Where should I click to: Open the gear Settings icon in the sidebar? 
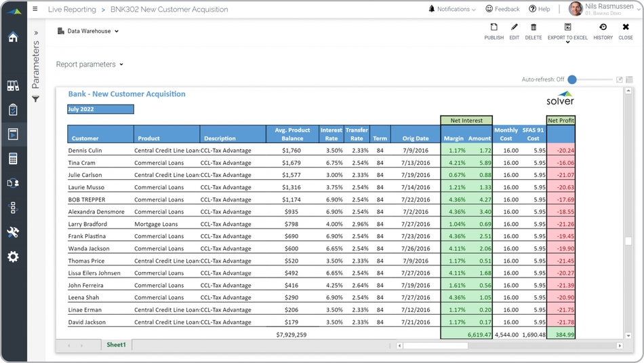13,256
